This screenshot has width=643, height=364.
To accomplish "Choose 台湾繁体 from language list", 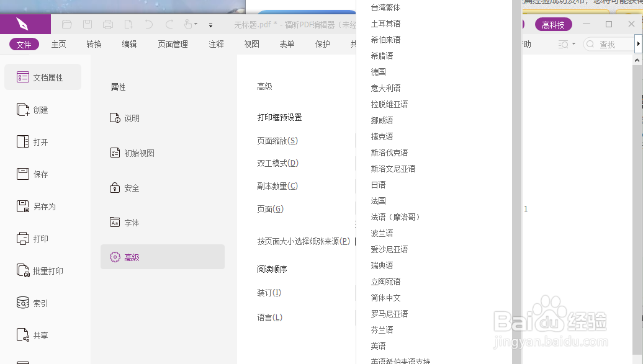I will coord(385,7).
